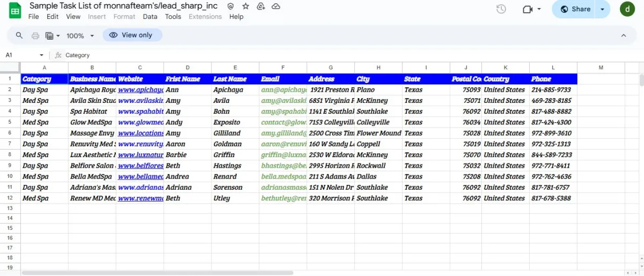Click the vertical scrollbar thumb
The image size is (644, 276).
pos(641,80)
